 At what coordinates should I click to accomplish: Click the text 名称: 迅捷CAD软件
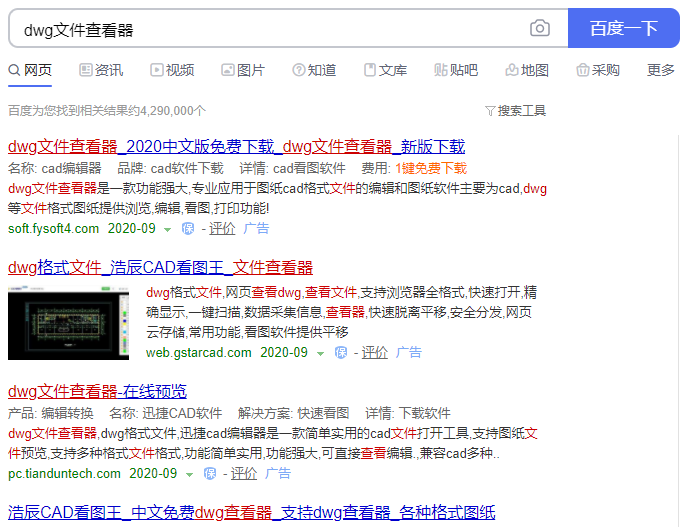click(166, 413)
